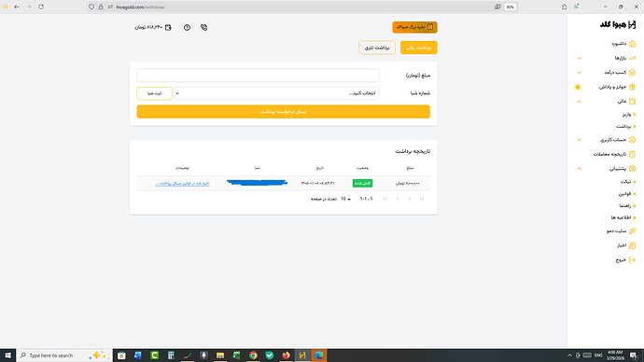Open Firefox from the Windows taskbar

tap(286, 355)
